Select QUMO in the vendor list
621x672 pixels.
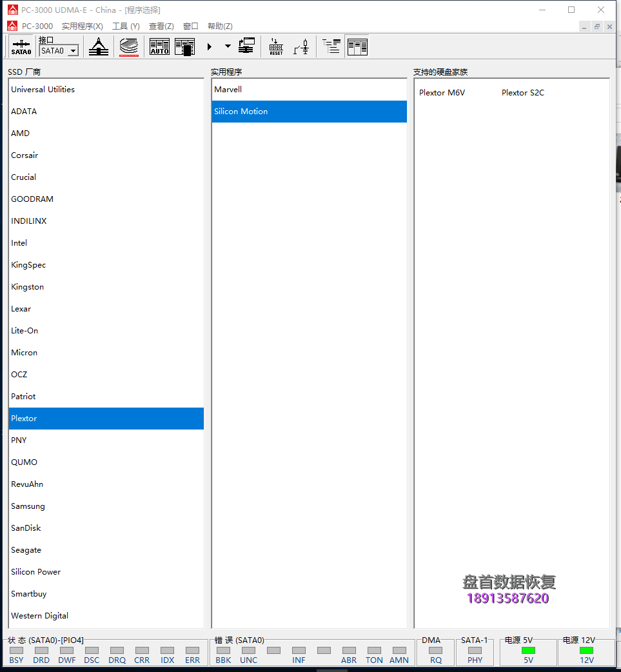pyautogui.click(x=106, y=462)
